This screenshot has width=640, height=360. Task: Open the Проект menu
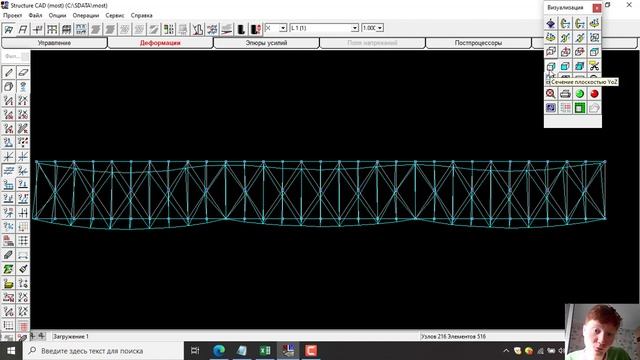point(13,15)
